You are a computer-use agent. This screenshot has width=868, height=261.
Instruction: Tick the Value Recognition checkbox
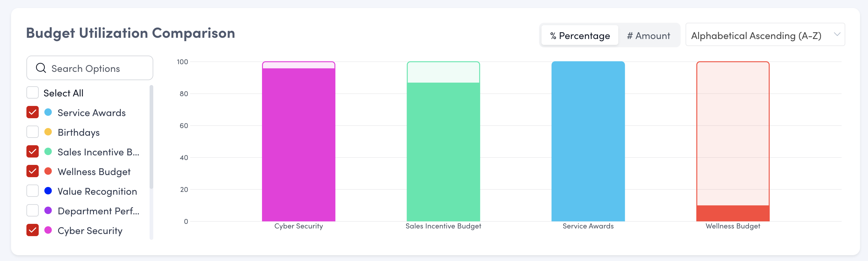click(x=33, y=191)
